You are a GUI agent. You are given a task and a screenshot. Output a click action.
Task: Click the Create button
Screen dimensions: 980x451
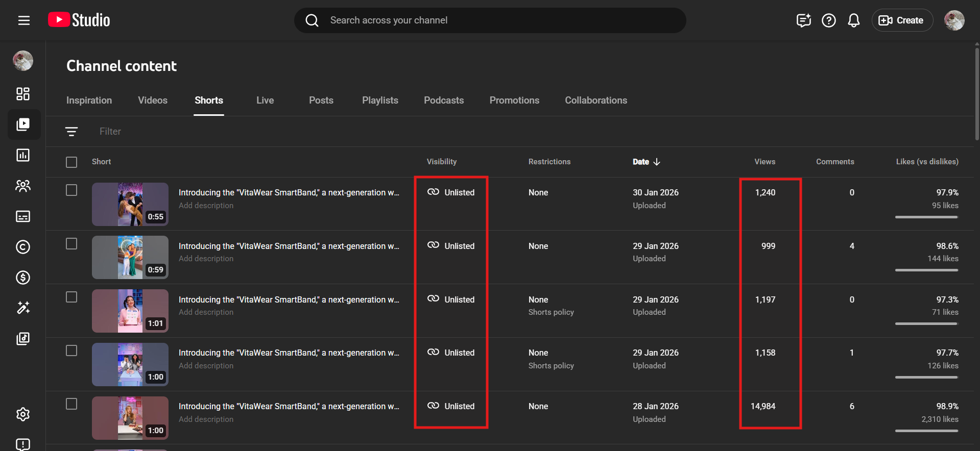tap(901, 20)
